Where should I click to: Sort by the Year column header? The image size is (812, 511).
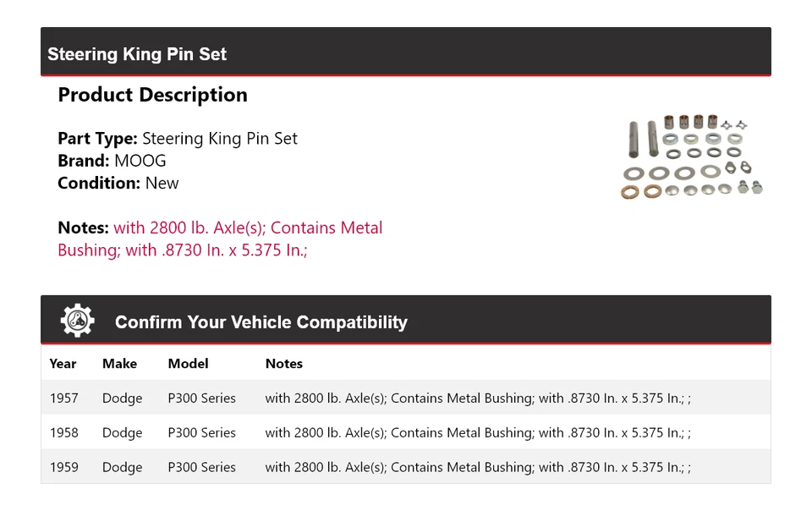click(x=63, y=364)
